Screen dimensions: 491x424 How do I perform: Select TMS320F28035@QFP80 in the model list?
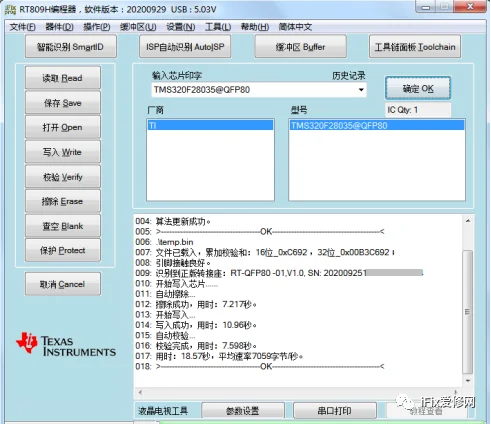pyautogui.click(x=377, y=125)
